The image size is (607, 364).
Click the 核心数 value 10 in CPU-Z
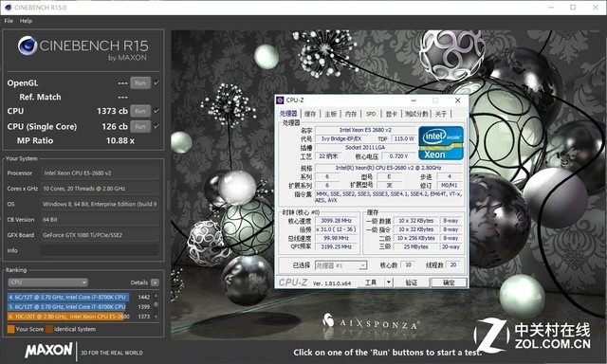[x=409, y=265]
